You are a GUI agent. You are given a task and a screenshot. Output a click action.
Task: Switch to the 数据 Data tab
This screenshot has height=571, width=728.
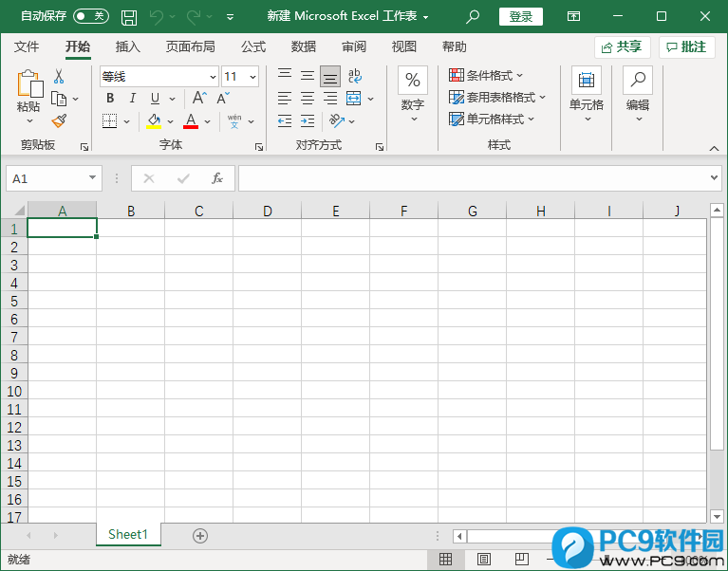click(x=304, y=46)
